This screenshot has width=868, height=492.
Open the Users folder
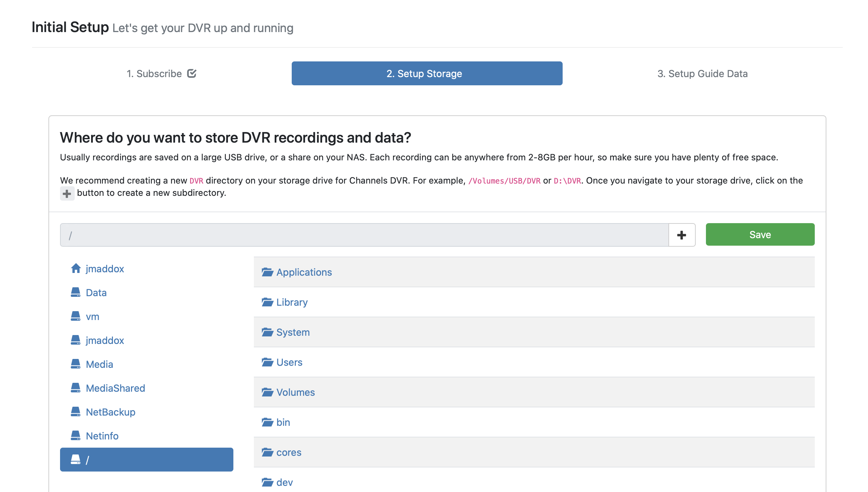pos(289,362)
